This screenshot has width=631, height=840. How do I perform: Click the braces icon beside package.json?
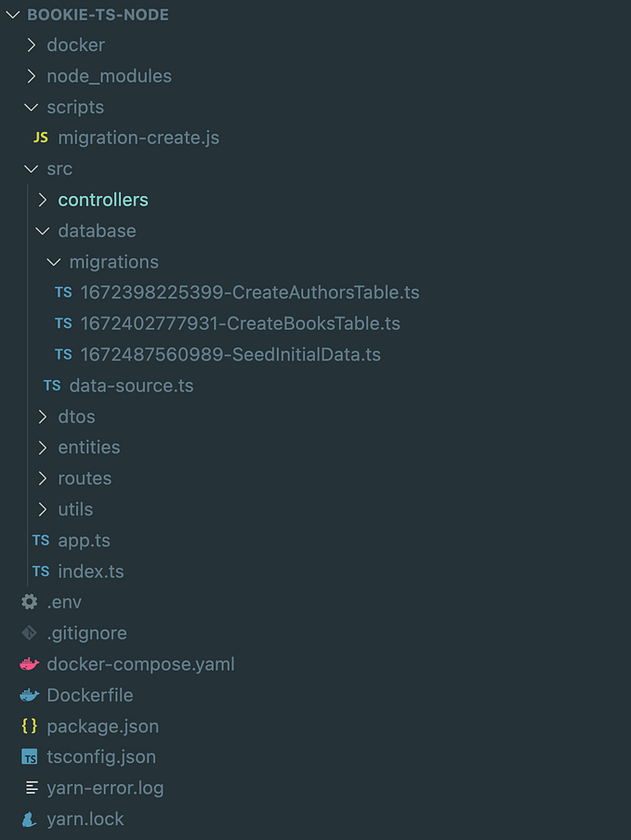29,726
